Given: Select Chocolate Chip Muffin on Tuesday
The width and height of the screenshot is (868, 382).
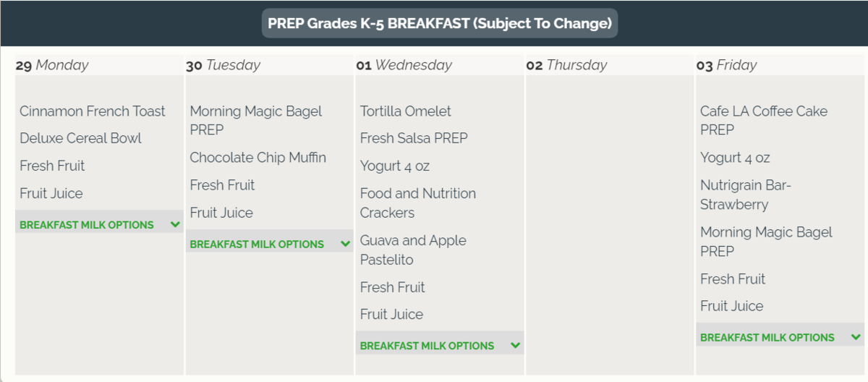Looking at the screenshot, I should tap(258, 158).
